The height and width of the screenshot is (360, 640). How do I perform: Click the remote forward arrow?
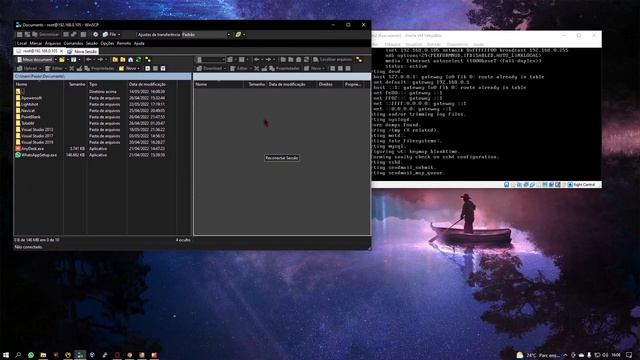[269, 60]
